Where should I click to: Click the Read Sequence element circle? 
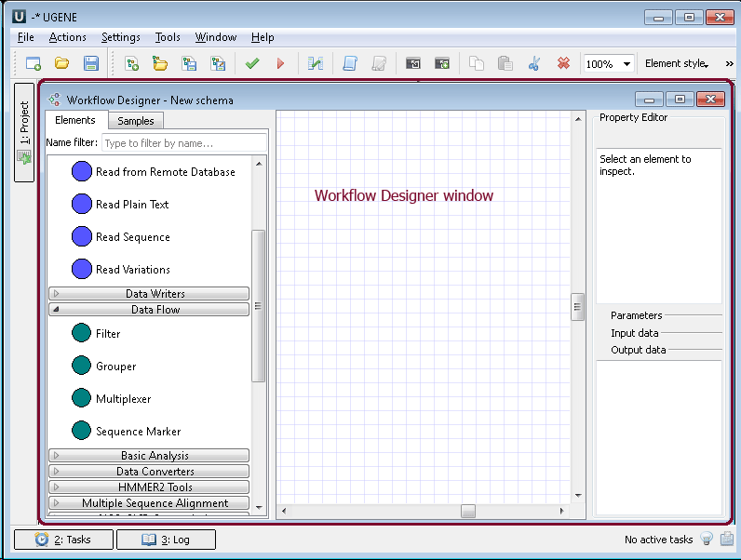pyautogui.click(x=81, y=236)
